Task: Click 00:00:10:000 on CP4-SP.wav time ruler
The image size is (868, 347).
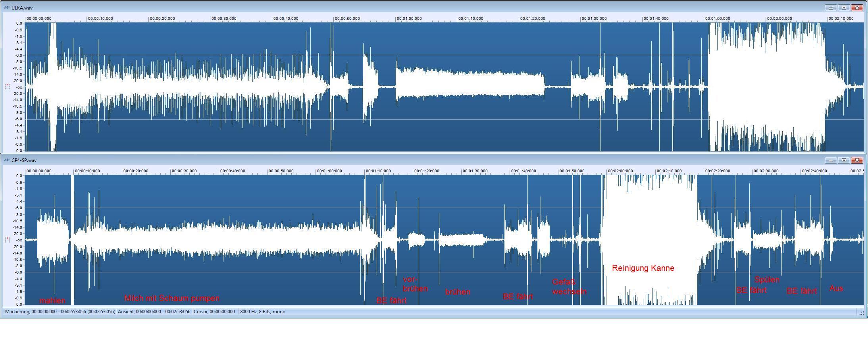Action: pyautogui.click(x=87, y=171)
